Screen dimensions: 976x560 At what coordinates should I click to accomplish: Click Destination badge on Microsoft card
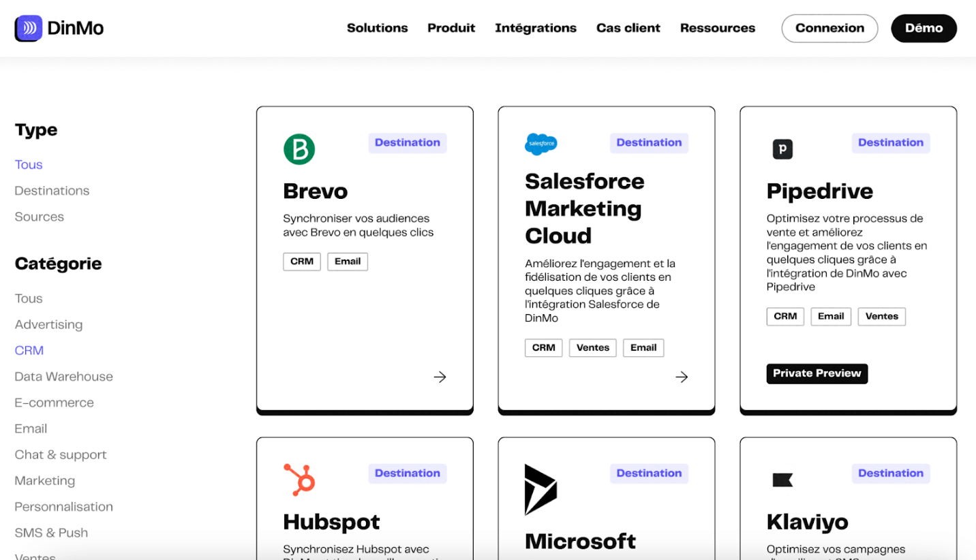(x=649, y=473)
